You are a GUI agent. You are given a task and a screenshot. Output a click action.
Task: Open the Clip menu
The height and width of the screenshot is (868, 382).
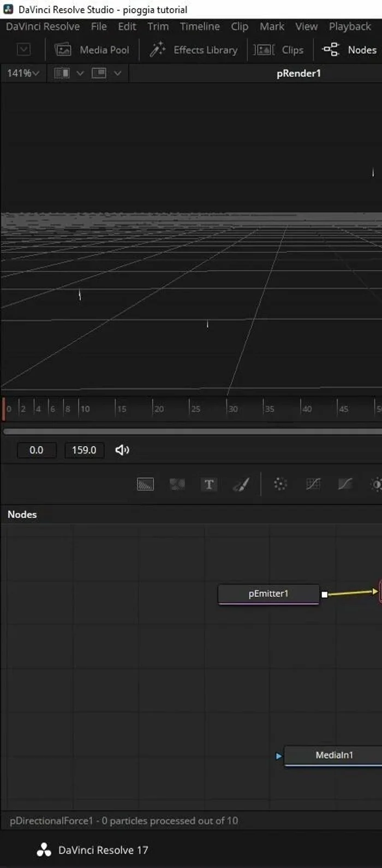[240, 26]
